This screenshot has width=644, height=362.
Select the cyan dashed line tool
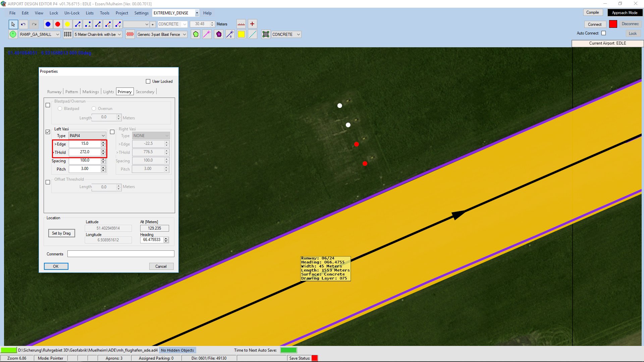click(253, 34)
